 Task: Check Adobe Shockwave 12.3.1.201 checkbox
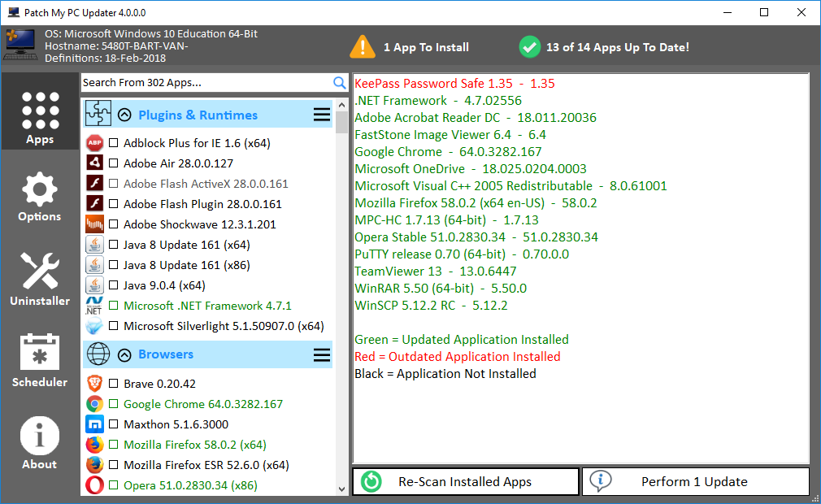(x=113, y=224)
